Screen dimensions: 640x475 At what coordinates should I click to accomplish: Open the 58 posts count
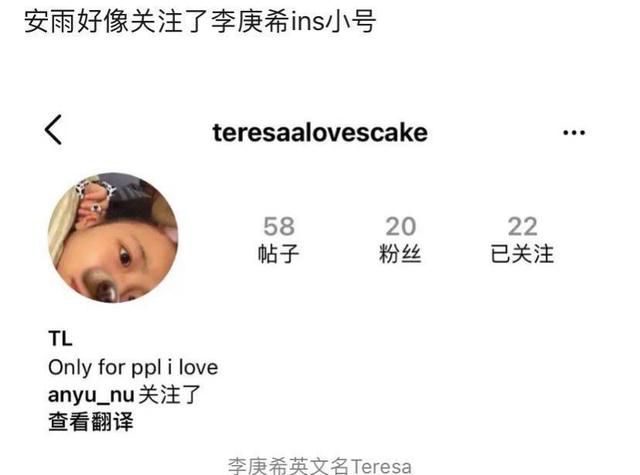[x=279, y=226]
